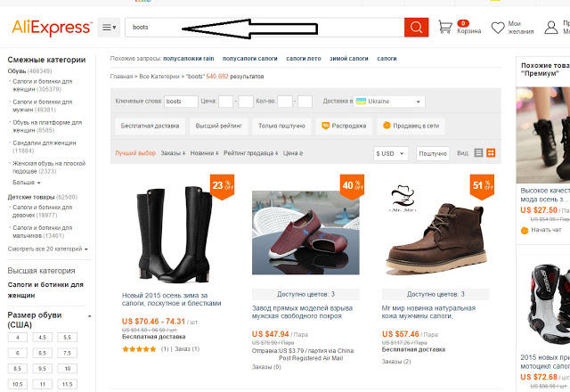Viewport: 570px width, 392px height.
Task: Collapse the Размер обуви (США) section
Action: click(x=89, y=316)
